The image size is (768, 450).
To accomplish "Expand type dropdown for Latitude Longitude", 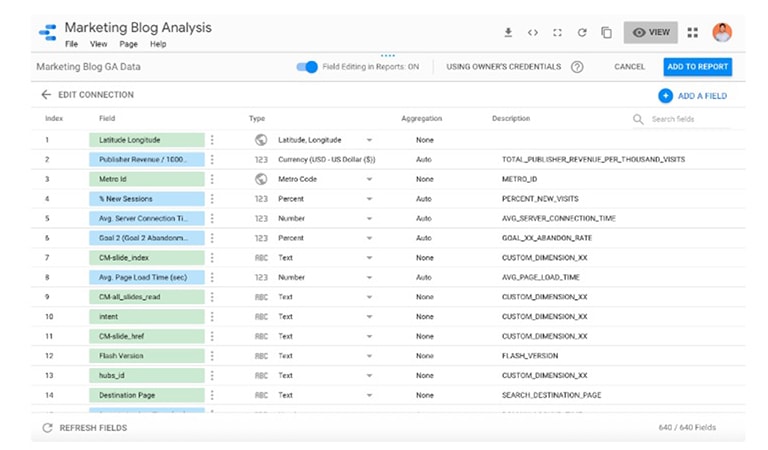I will point(369,140).
